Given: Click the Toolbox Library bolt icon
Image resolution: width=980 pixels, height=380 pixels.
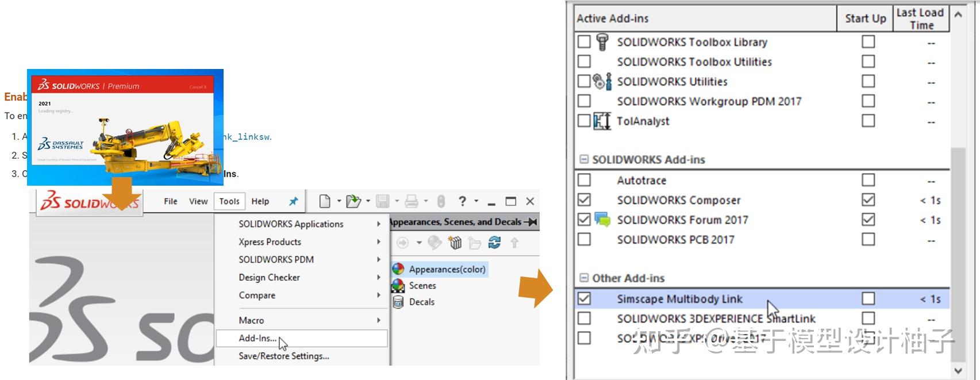Looking at the screenshot, I should coord(602,42).
